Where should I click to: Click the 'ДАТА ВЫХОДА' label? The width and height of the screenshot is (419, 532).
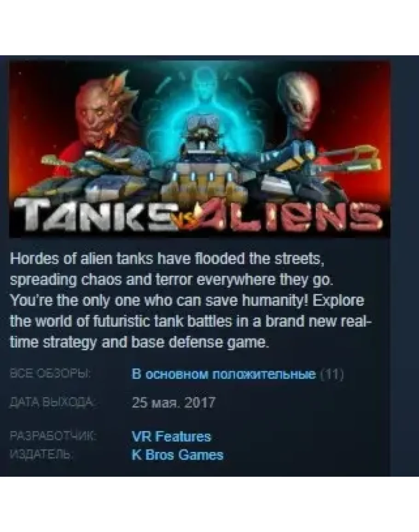(52, 403)
